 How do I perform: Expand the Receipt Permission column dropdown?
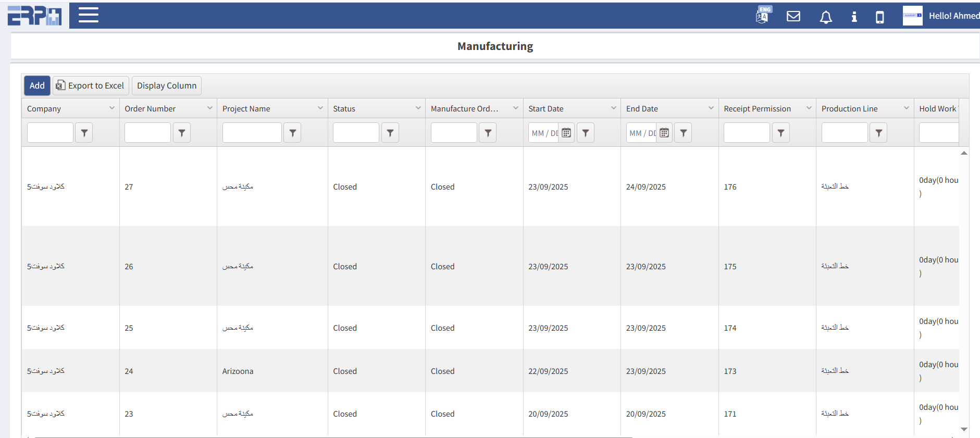tap(809, 108)
